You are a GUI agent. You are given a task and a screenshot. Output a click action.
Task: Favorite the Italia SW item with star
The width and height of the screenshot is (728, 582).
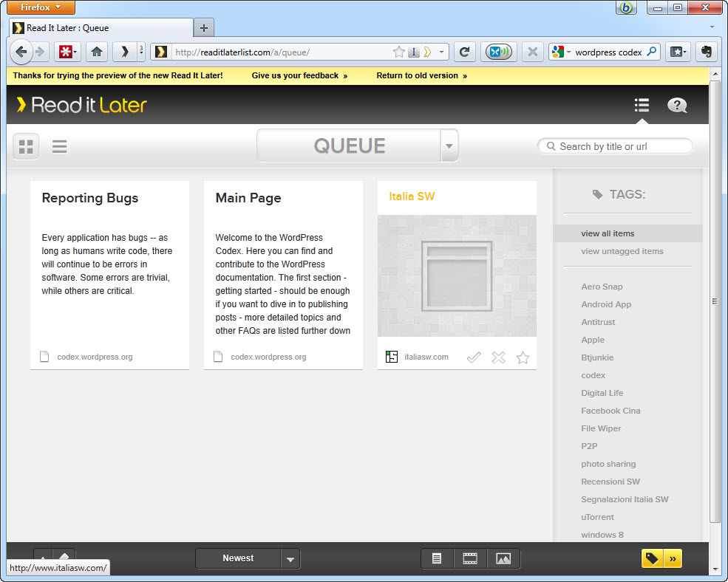pyautogui.click(x=523, y=357)
